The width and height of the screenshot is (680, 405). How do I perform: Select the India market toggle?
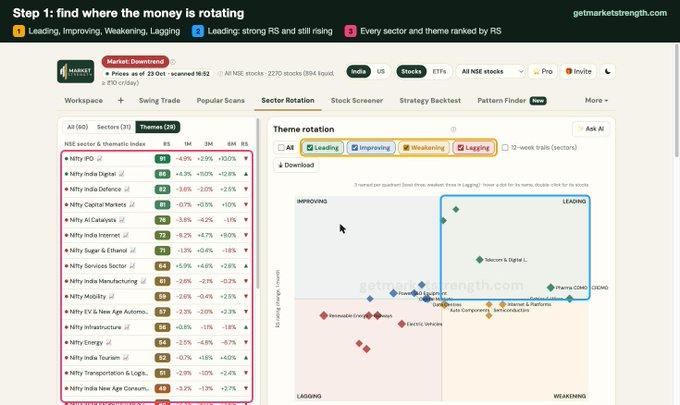(x=358, y=71)
